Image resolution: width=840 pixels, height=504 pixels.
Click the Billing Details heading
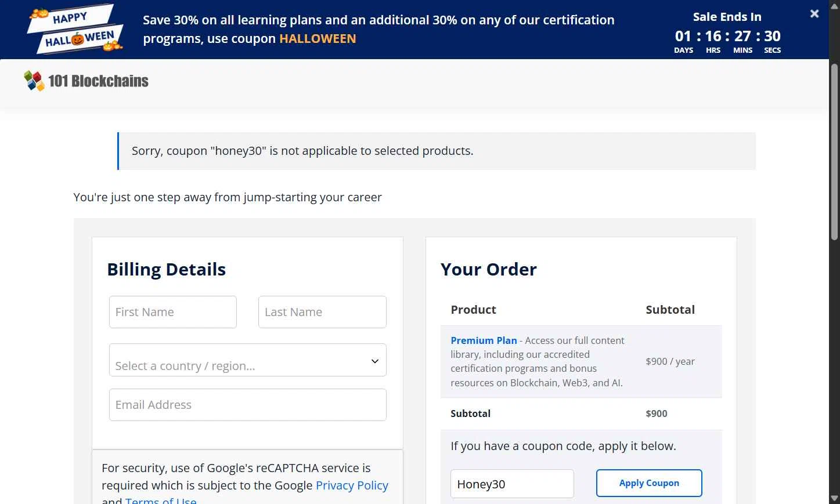(x=167, y=270)
